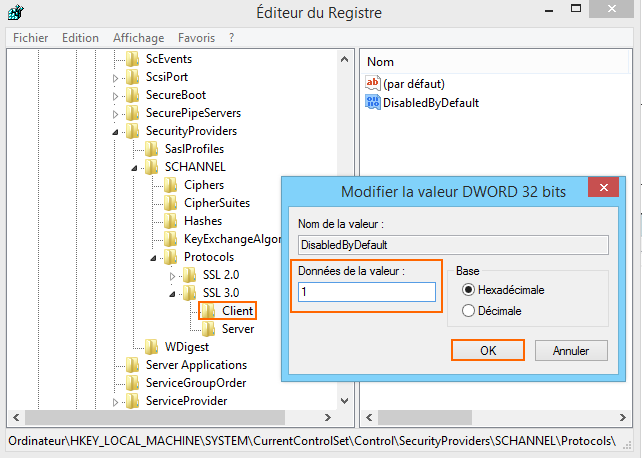Click the registry path in the status bar

312,441
